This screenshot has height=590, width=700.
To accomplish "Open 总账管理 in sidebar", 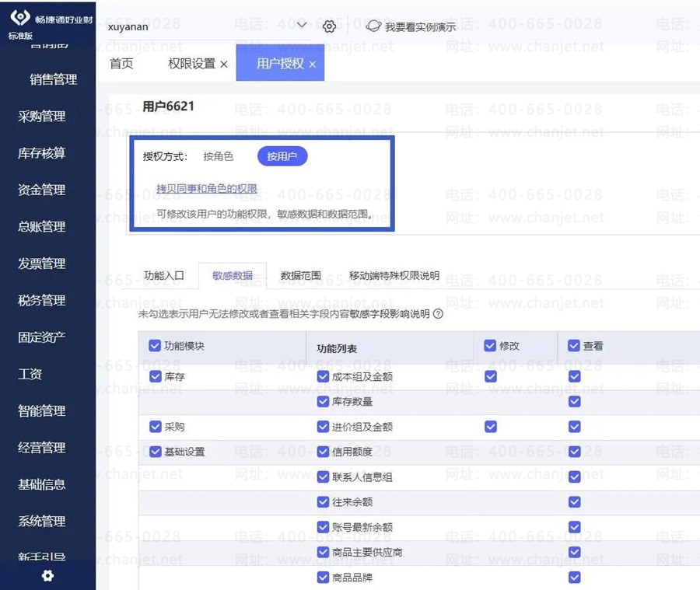I will click(41, 227).
